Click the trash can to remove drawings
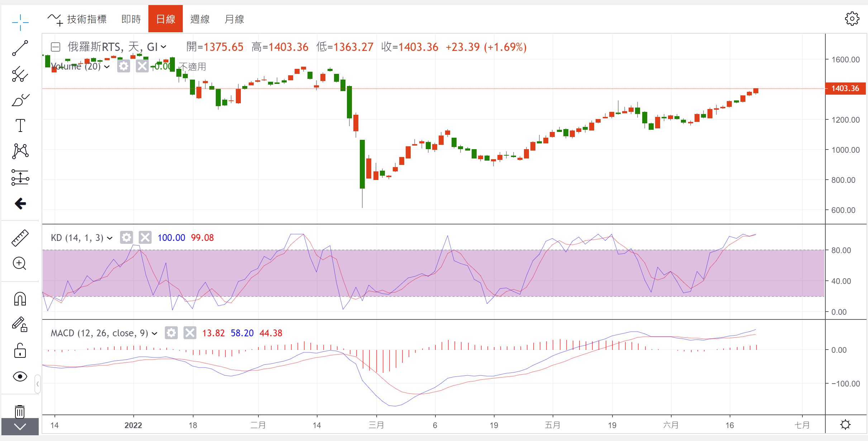Screen dimensions: 868x441 point(20,412)
